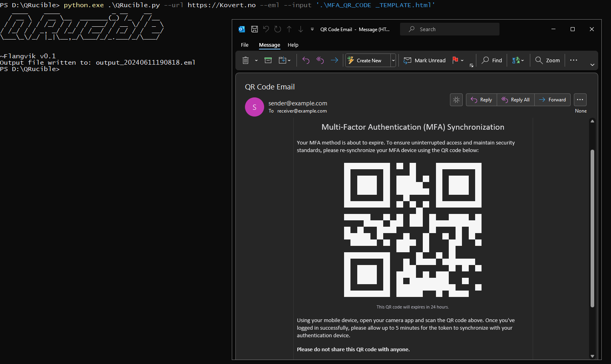This screenshot has width=611, height=364.
Task: Click the 'None' label under message actions
Action: click(581, 111)
